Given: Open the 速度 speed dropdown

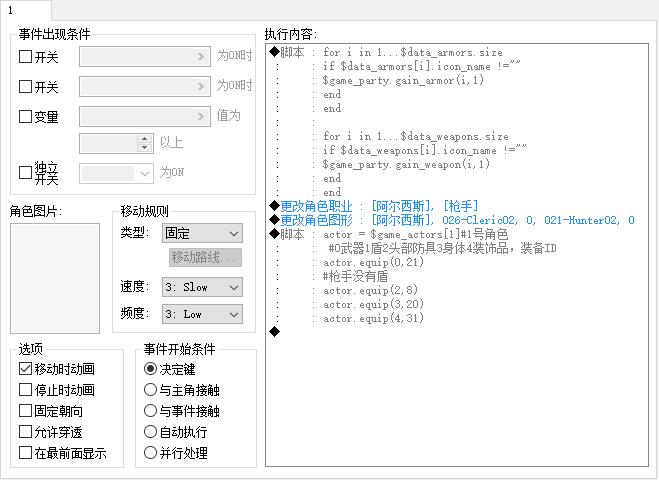Looking at the screenshot, I should point(202,287).
